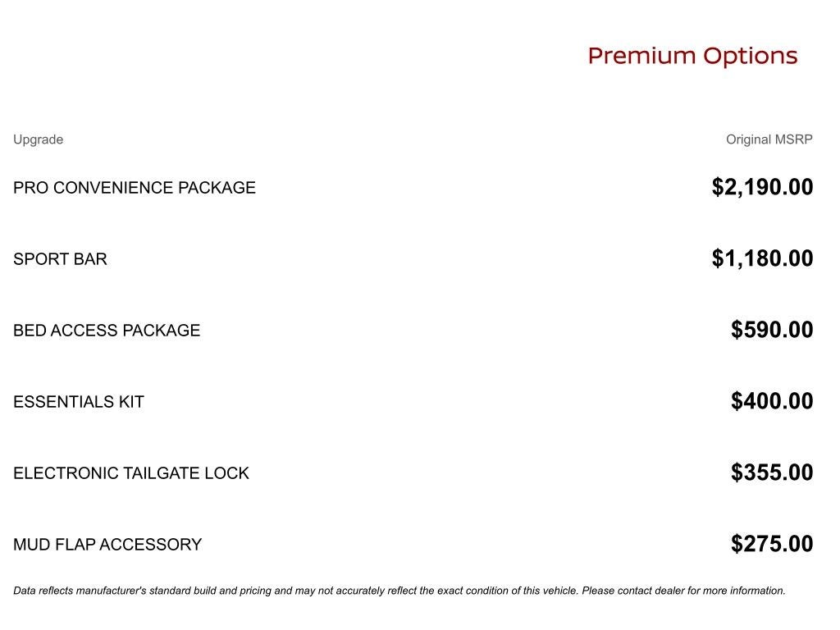Click the $1,180.00 MSRP value
The height and width of the screenshot is (630, 840).
pyautogui.click(x=762, y=258)
